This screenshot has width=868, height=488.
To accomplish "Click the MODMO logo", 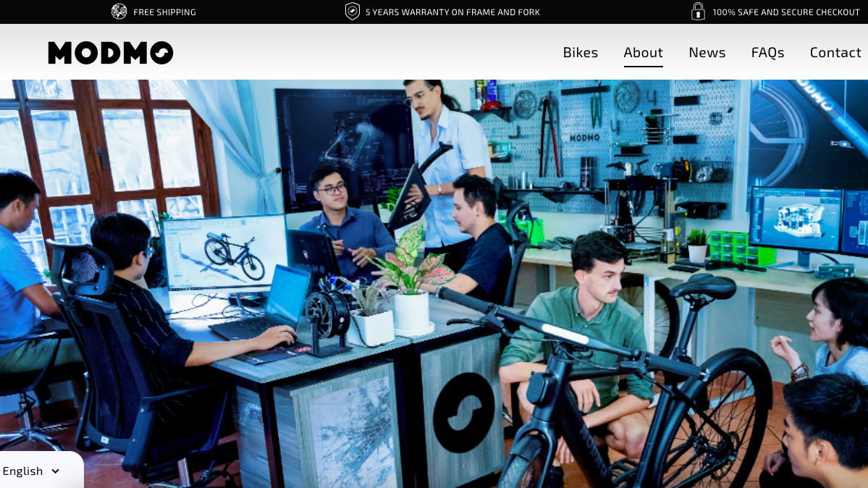I will click(110, 51).
